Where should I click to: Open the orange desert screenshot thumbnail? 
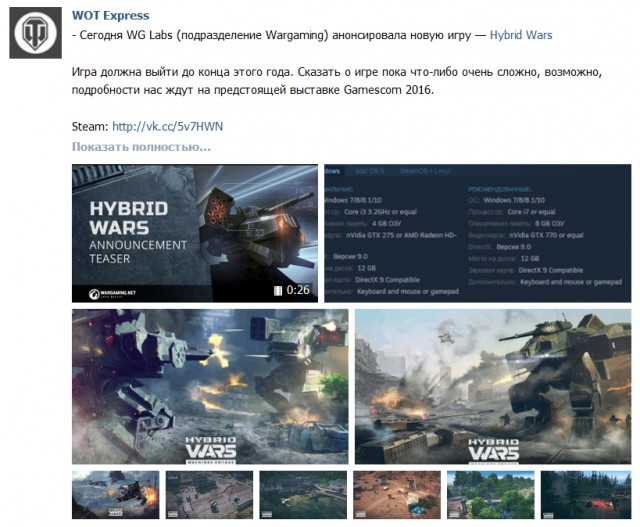(x=397, y=495)
